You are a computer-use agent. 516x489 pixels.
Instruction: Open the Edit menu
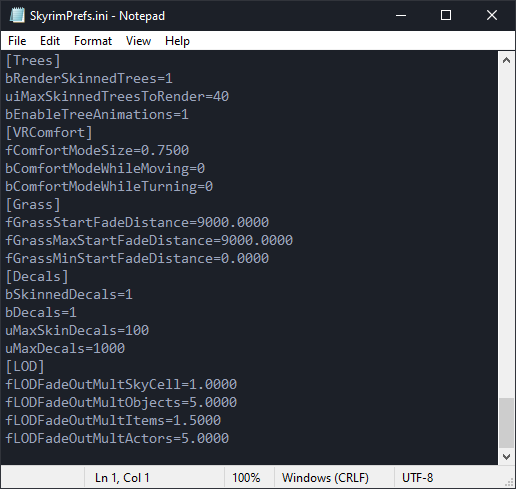coord(50,41)
